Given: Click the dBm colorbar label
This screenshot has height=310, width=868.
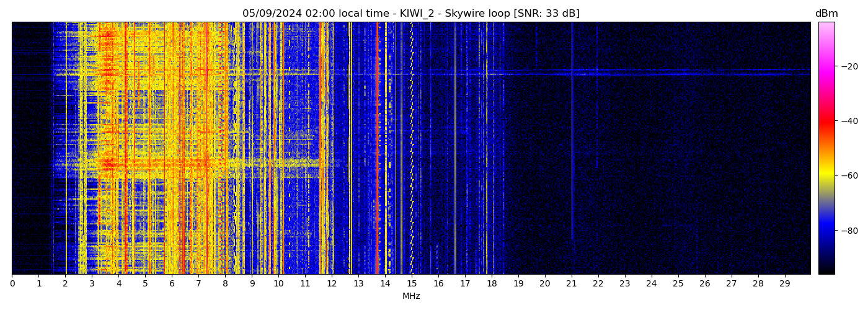Looking at the screenshot, I should (x=826, y=14).
